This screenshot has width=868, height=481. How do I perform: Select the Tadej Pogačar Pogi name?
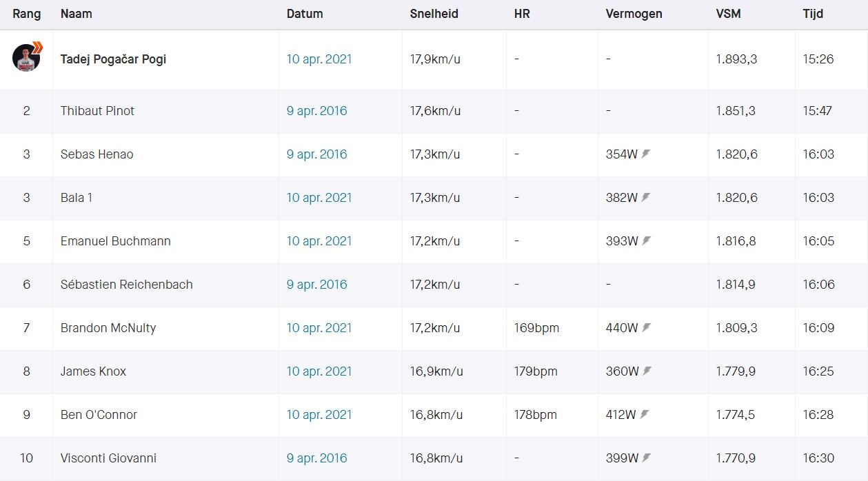(113, 59)
